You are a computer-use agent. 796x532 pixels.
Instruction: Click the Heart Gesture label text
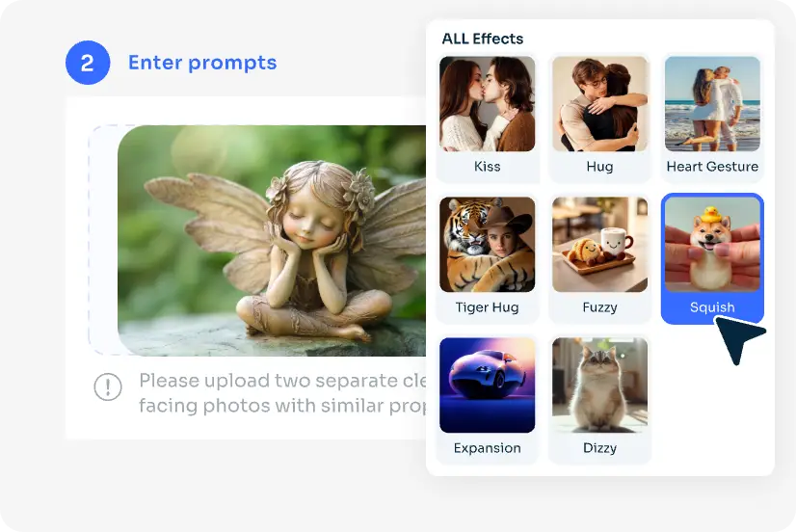712,167
